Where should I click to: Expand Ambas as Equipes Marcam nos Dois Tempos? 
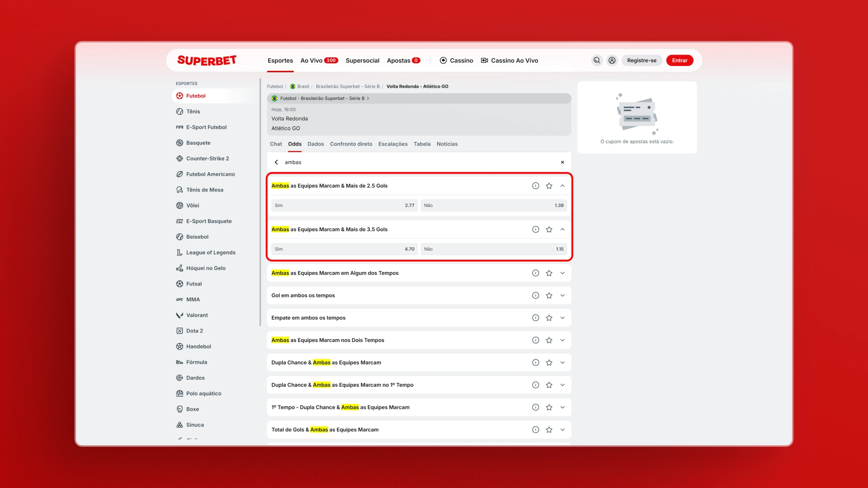(x=562, y=340)
